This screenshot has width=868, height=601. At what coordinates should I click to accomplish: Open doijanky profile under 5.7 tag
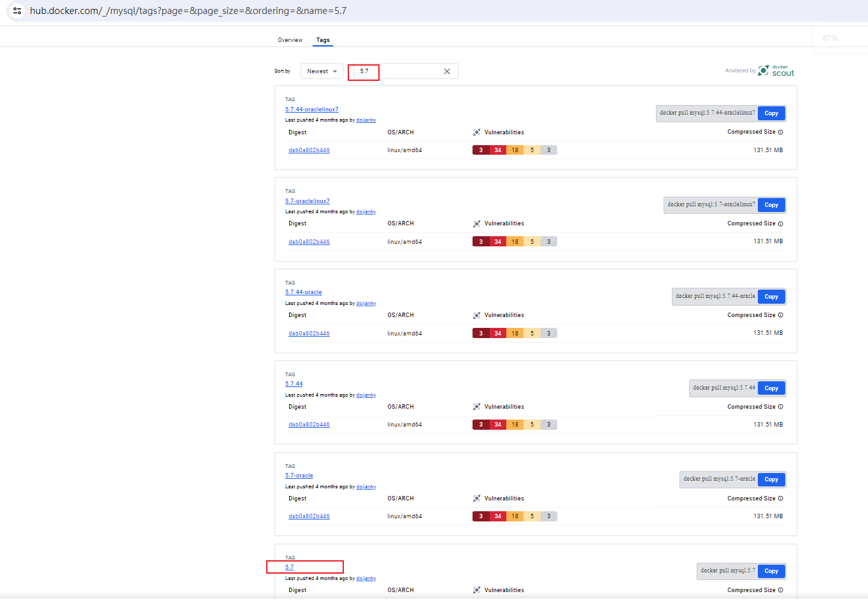[366, 579]
